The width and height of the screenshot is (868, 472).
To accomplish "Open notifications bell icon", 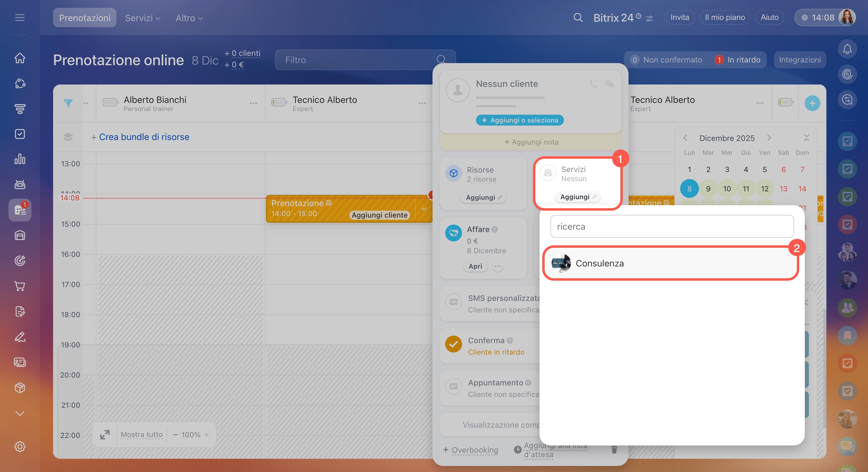I will (x=847, y=49).
